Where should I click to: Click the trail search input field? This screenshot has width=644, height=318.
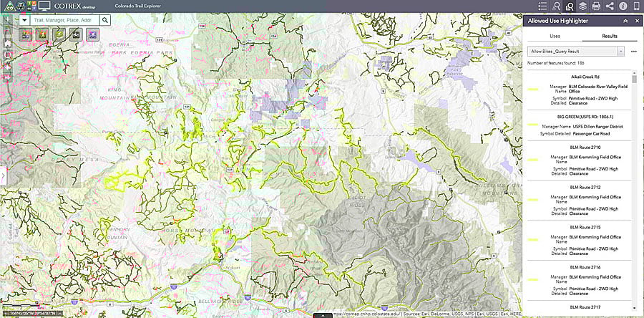click(65, 20)
